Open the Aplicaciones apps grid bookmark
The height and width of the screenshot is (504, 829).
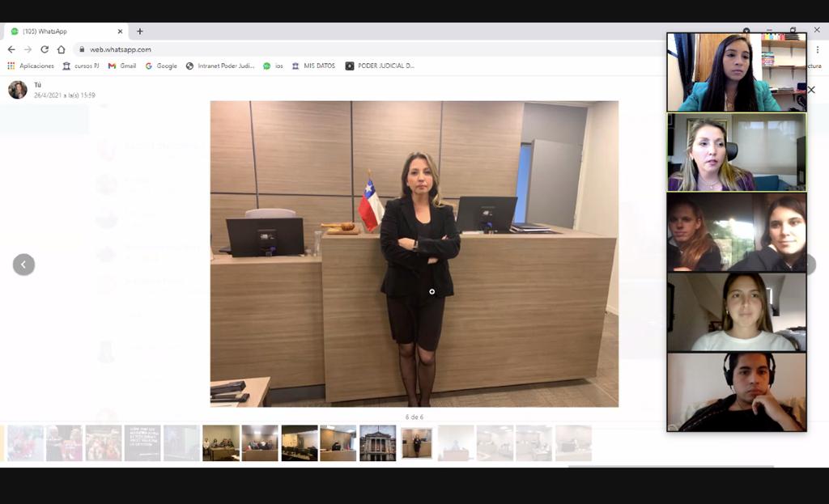tap(31, 66)
